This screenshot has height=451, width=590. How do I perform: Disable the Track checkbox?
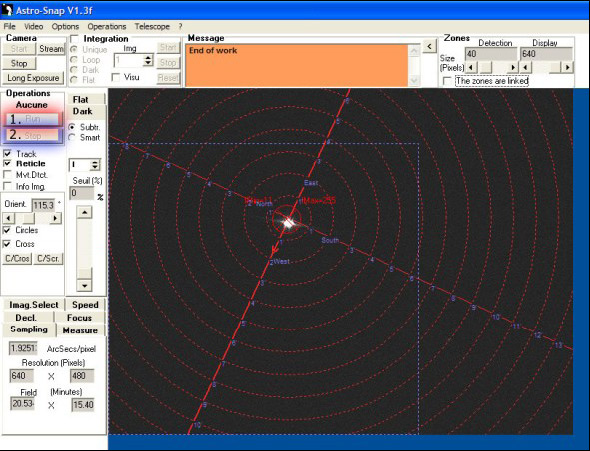click(7, 153)
